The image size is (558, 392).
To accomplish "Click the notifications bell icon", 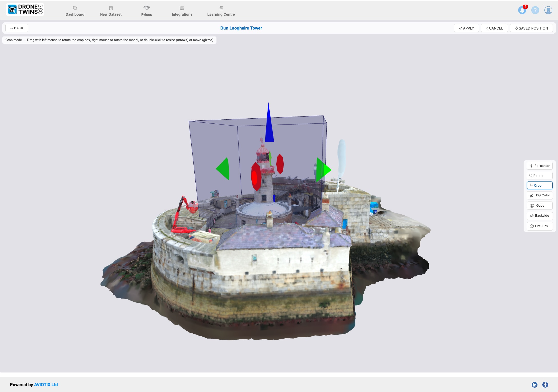I will pyautogui.click(x=522, y=10).
